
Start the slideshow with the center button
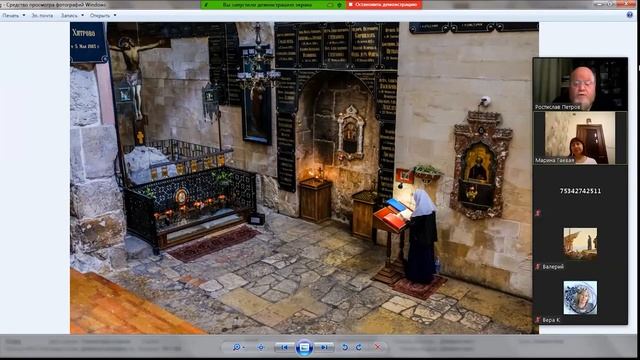point(304,347)
